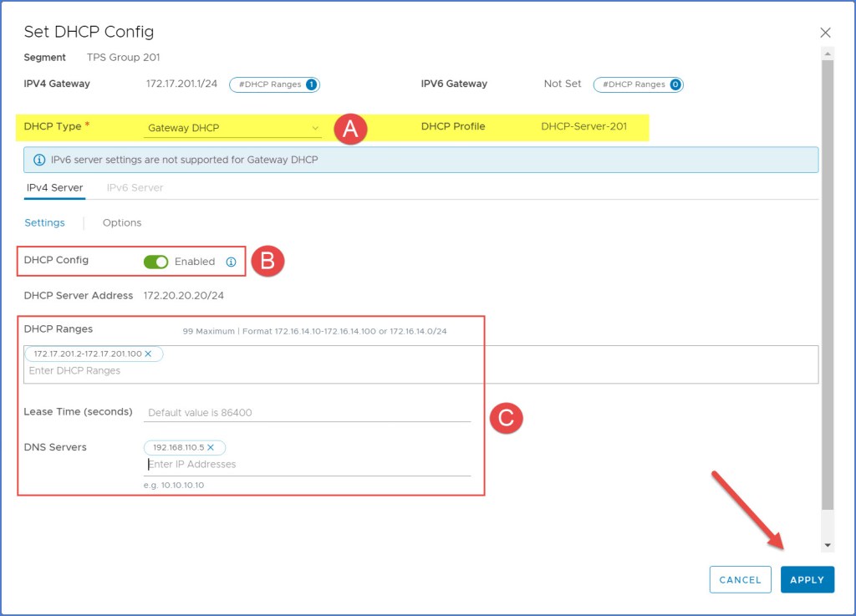Viewport: 856px width, 616px height.
Task: Click the IPv4 #DHCP Ranges badge
Action: click(x=274, y=84)
